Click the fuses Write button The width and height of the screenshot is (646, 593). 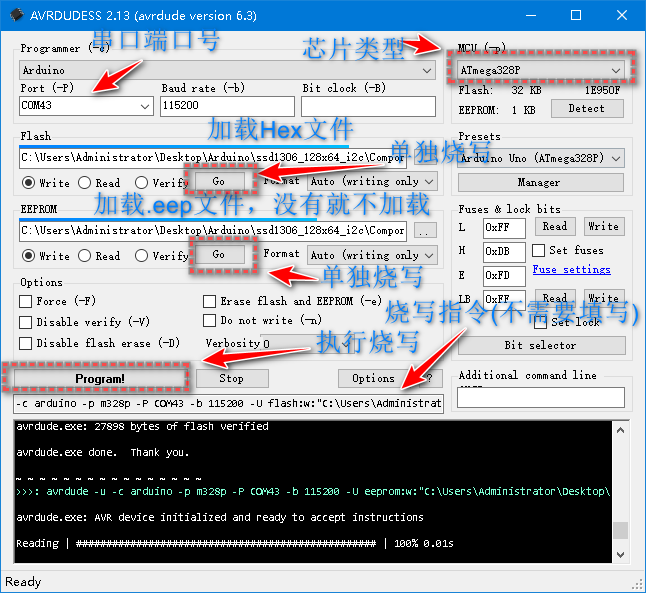tap(604, 227)
